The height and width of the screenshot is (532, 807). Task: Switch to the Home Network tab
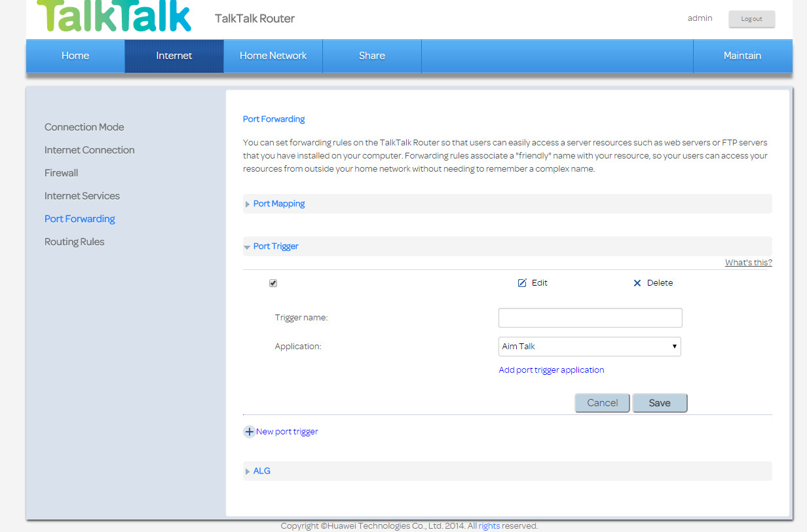[x=272, y=56]
